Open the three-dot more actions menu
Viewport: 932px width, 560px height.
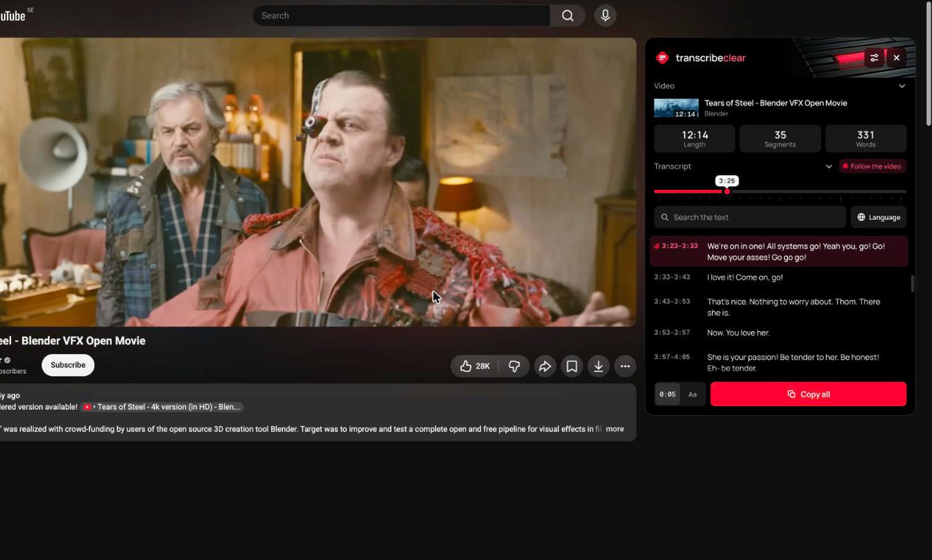point(625,366)
